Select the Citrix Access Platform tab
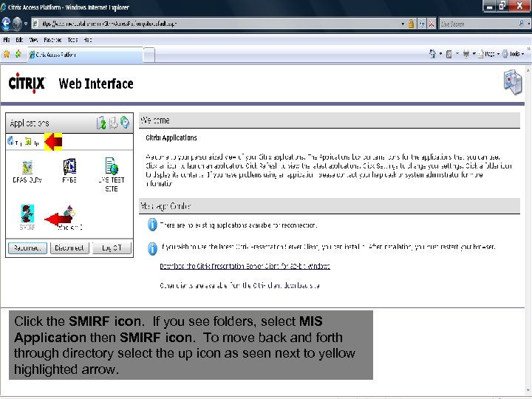 pyautogui.click(x=86, y=55)
